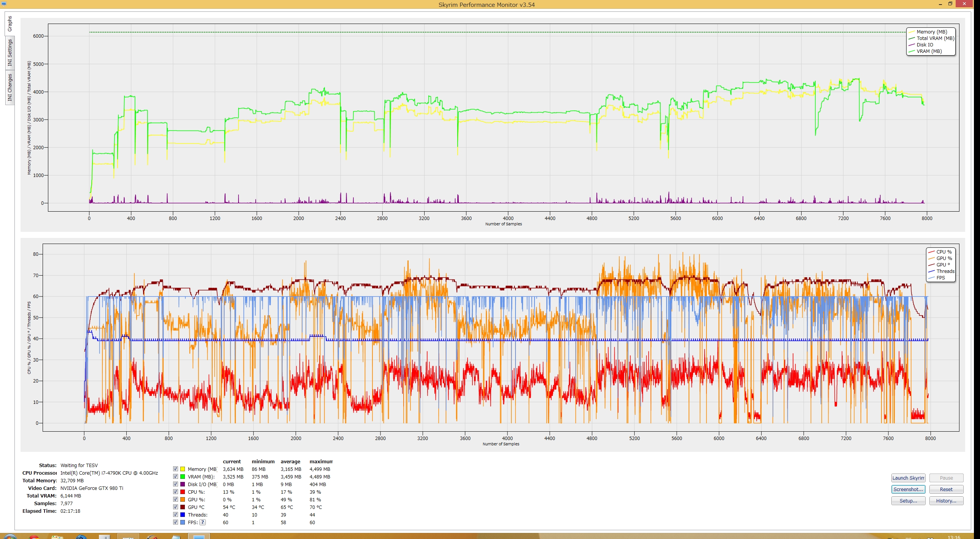The height and width of the screenshot is (539, 980).
Task: Click the light blue FPS color swatch
Action: [183, 522]
